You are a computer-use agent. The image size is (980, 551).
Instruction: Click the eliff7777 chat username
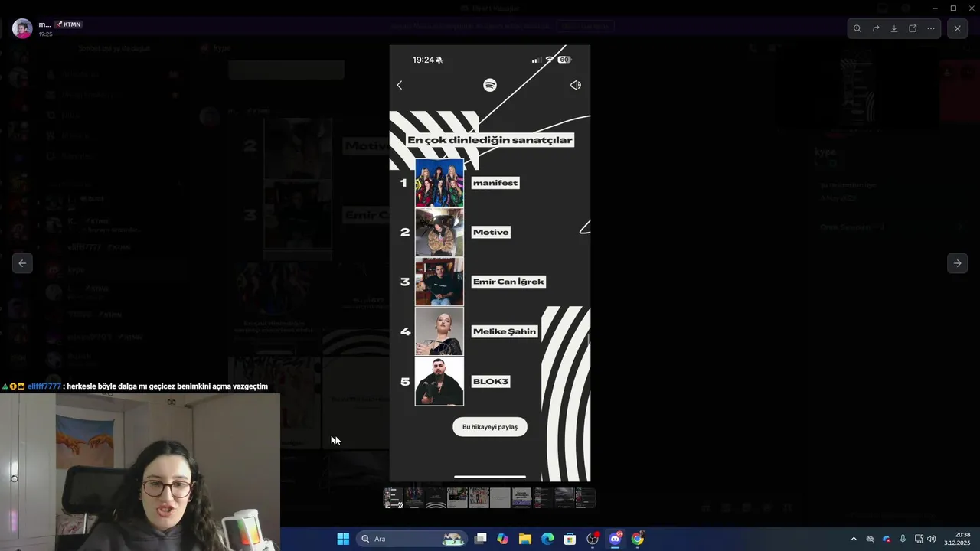44,386
